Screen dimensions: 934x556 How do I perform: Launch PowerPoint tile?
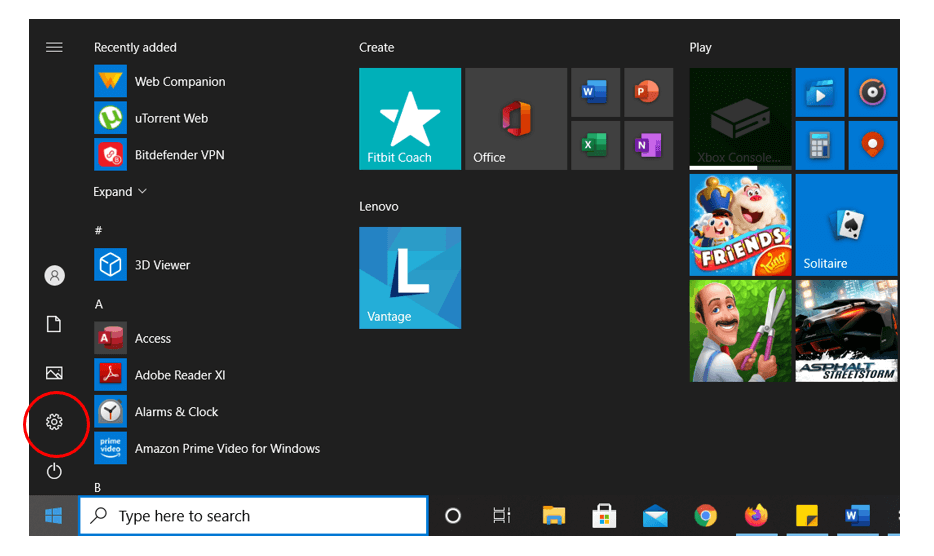tap(649, 92)
